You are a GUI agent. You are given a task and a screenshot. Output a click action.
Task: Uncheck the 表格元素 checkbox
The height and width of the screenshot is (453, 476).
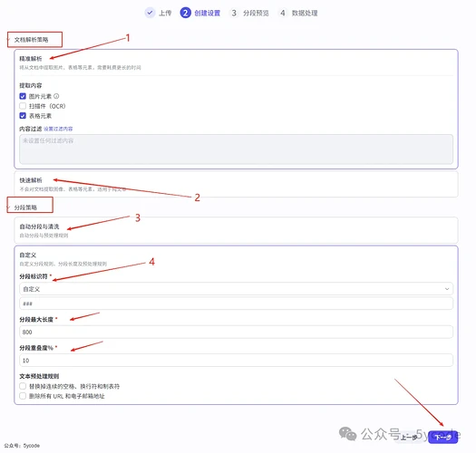[23, 116]
